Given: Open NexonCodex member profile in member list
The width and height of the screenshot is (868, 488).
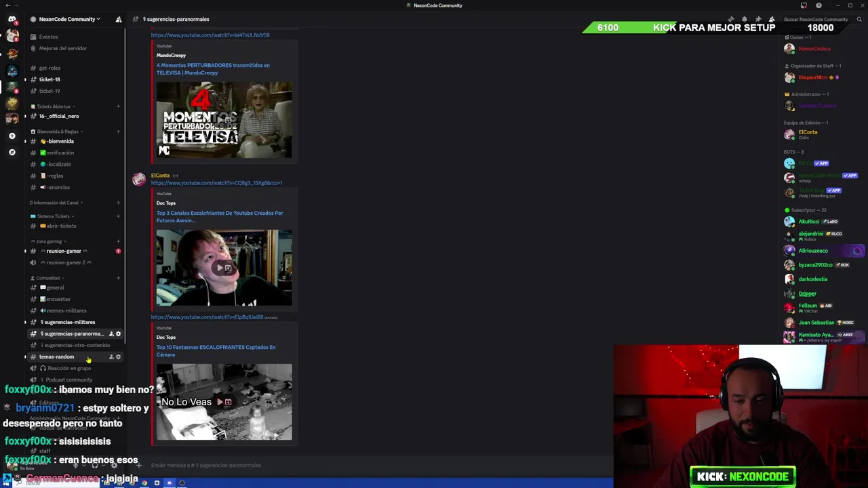Looking at the screenshot, I should 815,49.
